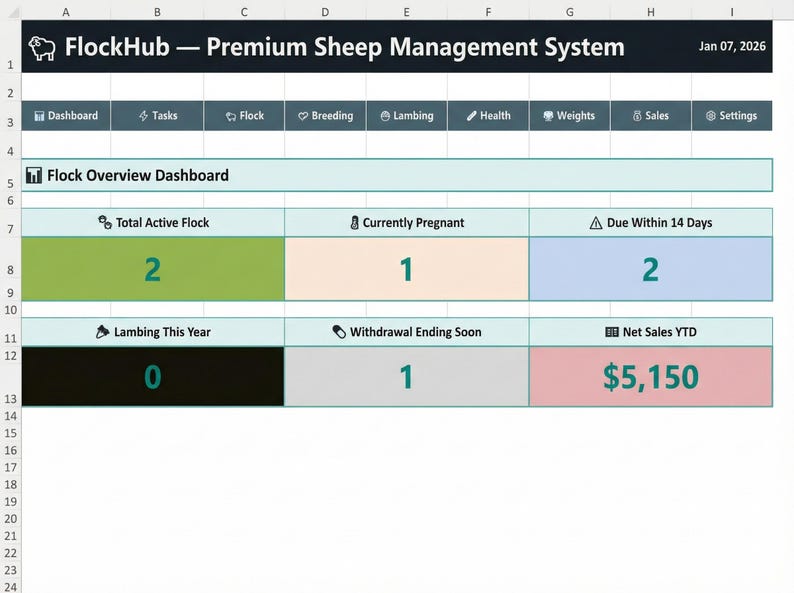Click the Lambing icon in navigation
Image resolution: width=794 pixels, height=593 pixels.
click(x=385, y=116)
